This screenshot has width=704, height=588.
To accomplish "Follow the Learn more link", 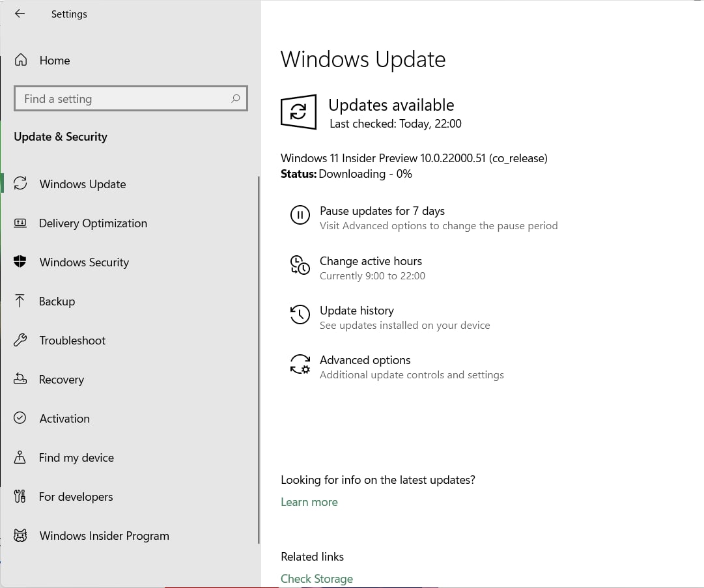I will pyautogui.click(x=309, y=502).
